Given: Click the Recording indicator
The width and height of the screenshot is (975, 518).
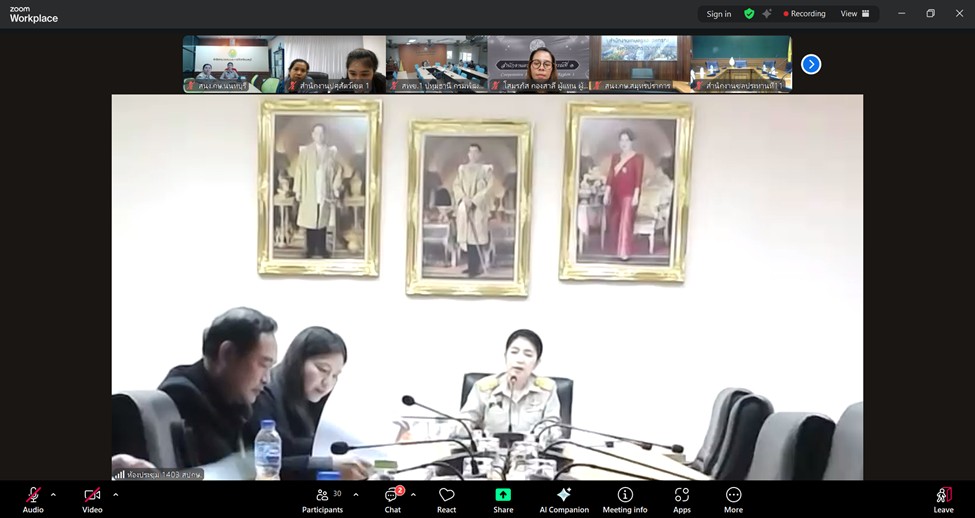Looking at the screenshot, I should [805, 14].
